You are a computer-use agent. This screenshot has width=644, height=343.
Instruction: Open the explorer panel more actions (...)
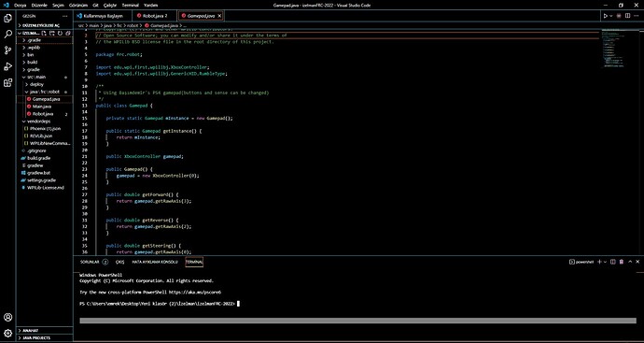pyautogui.click(x=64, y=16)
